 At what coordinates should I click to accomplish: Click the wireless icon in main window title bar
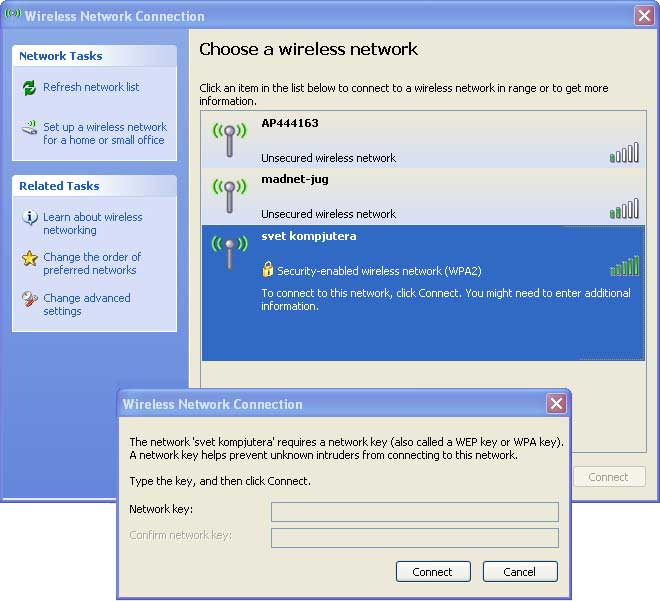pyautogui.click(x=13, y=13)
